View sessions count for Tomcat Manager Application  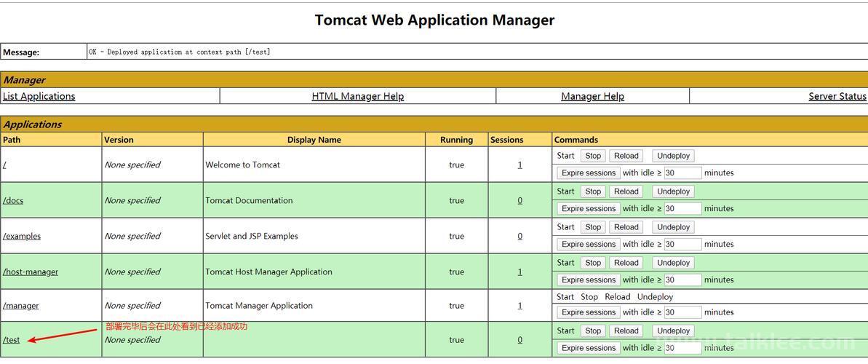click(x=519, y=305)
